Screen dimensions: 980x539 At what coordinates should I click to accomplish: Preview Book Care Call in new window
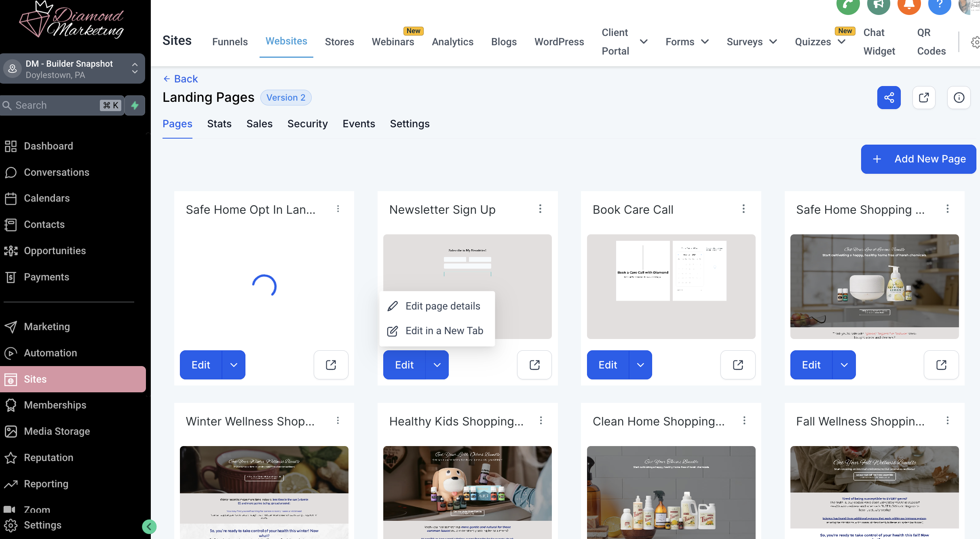[x=738, y=365]
